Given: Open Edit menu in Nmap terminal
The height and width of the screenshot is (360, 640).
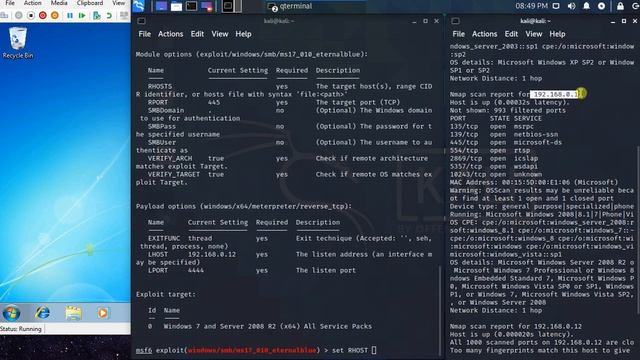Looking at the screenshot, I should click(x=511, y=34).
